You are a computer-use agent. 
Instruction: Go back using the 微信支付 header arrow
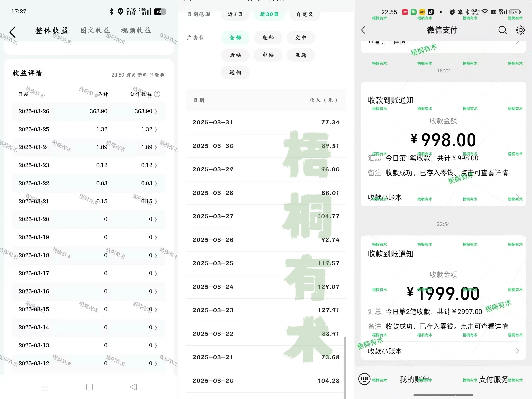tap(363, 30)
